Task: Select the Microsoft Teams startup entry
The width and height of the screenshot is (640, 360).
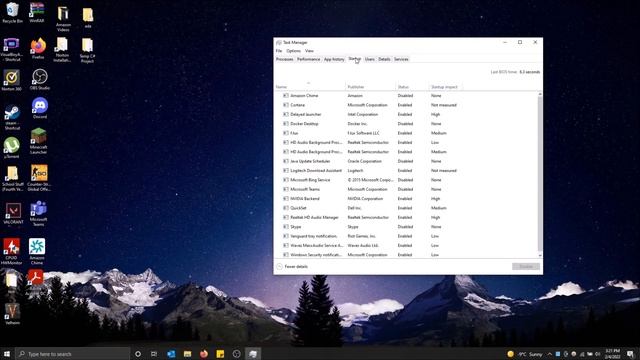Action: point(406,189)
